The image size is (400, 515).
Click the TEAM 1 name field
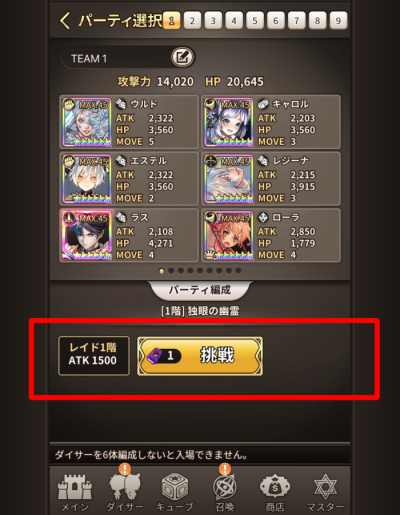[116, 58]
